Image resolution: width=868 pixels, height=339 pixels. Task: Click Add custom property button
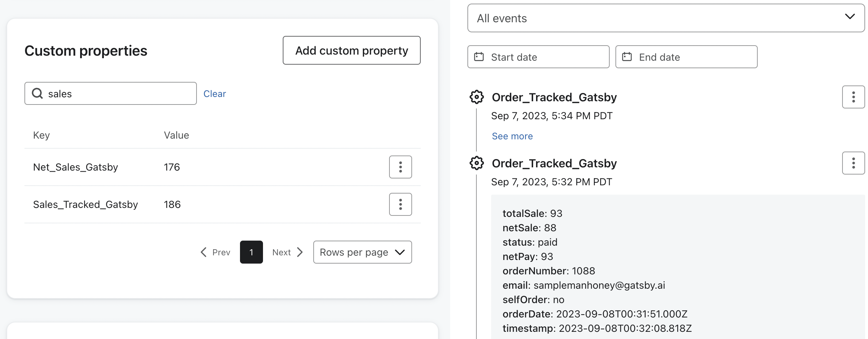351,50
